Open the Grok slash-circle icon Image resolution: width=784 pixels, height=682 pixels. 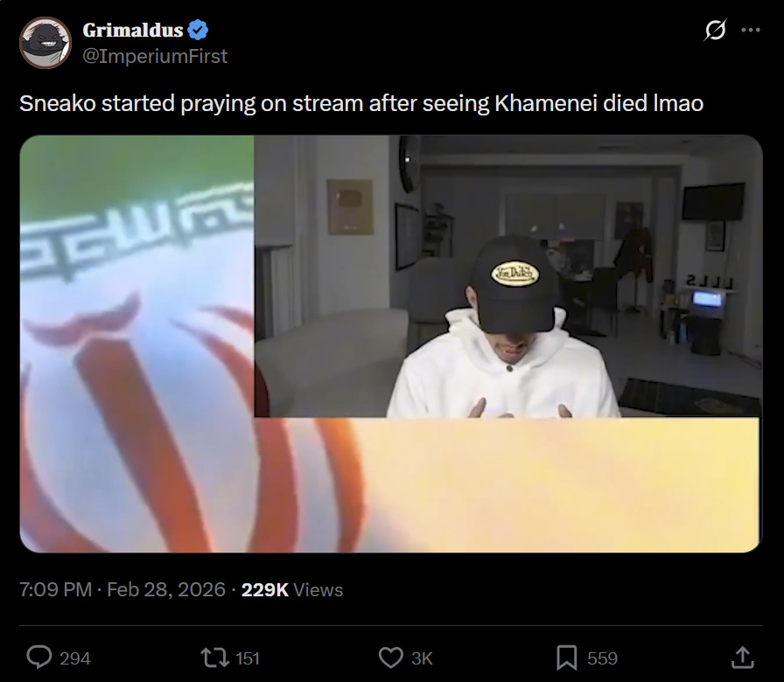point(715,30)
